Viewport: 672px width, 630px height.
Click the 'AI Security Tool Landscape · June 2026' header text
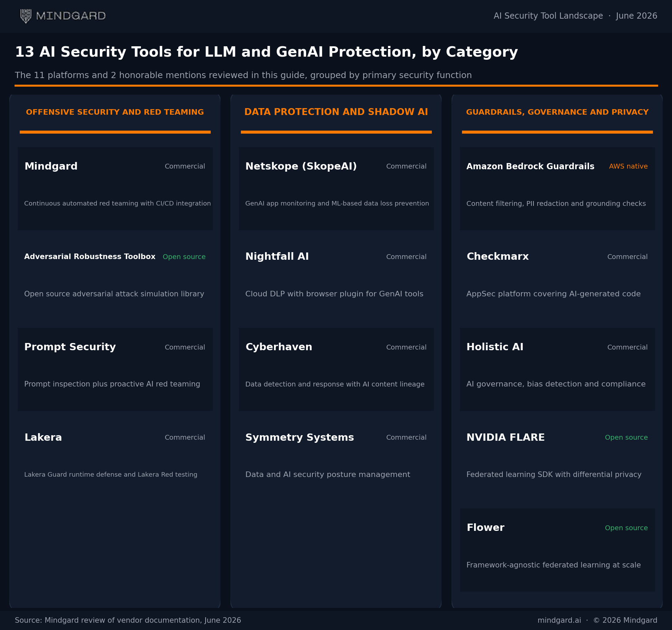(575, 16)
